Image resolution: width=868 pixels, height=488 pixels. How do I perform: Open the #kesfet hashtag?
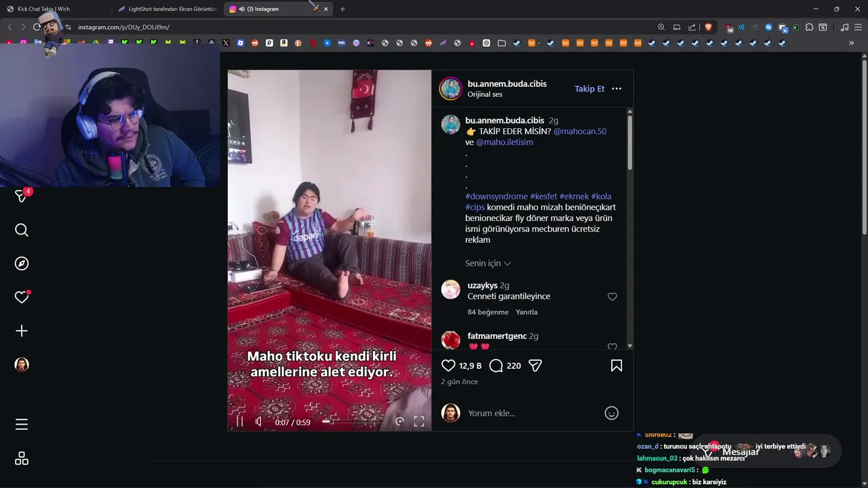click(x=543, y=197)
